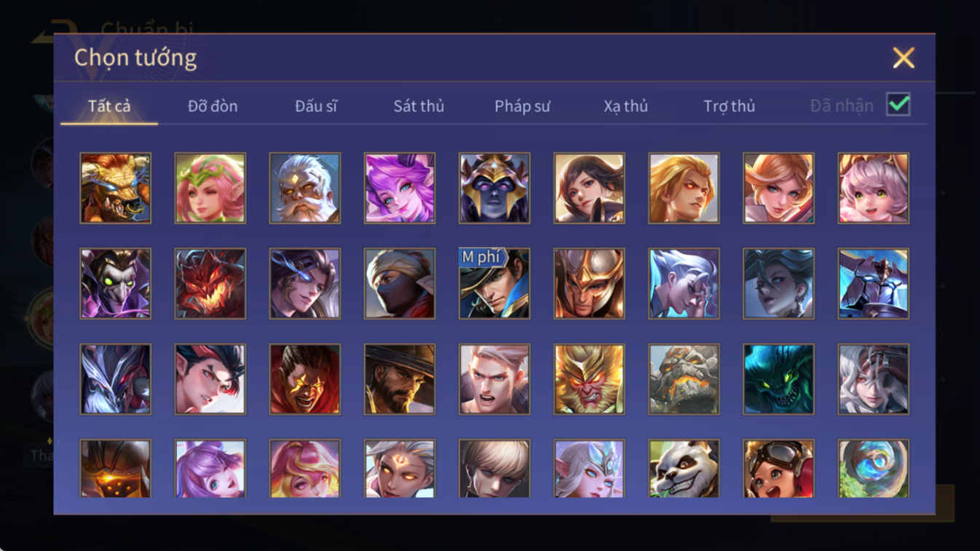Choose the white-bearded old man hero

coord(305,188)
